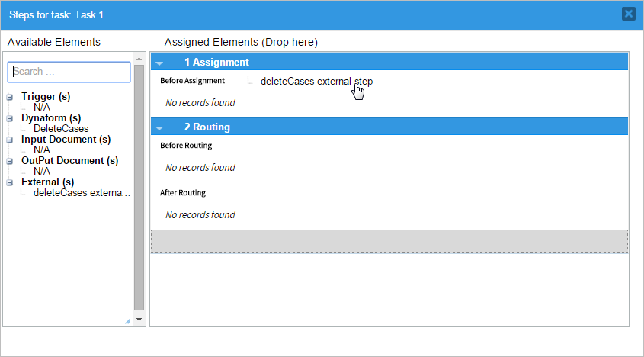644x357 pixels.
Task: Select the DeleteCases dynaform item
Action: point(61,129)
